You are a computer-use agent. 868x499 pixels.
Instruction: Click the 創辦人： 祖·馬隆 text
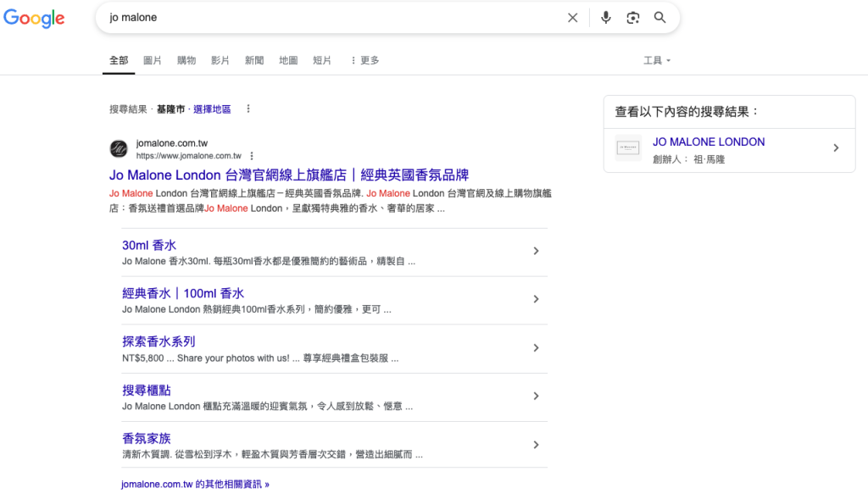[x=688, y=159]
